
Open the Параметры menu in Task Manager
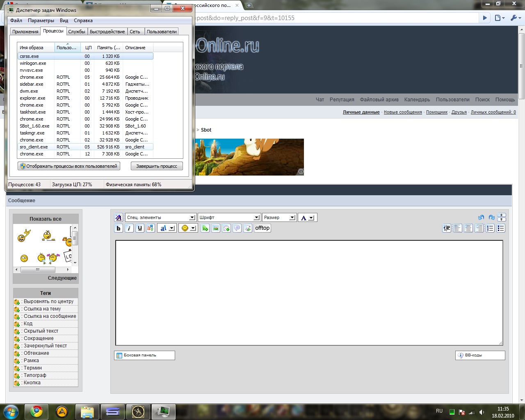pyautogui.click(x=41, y=21)
